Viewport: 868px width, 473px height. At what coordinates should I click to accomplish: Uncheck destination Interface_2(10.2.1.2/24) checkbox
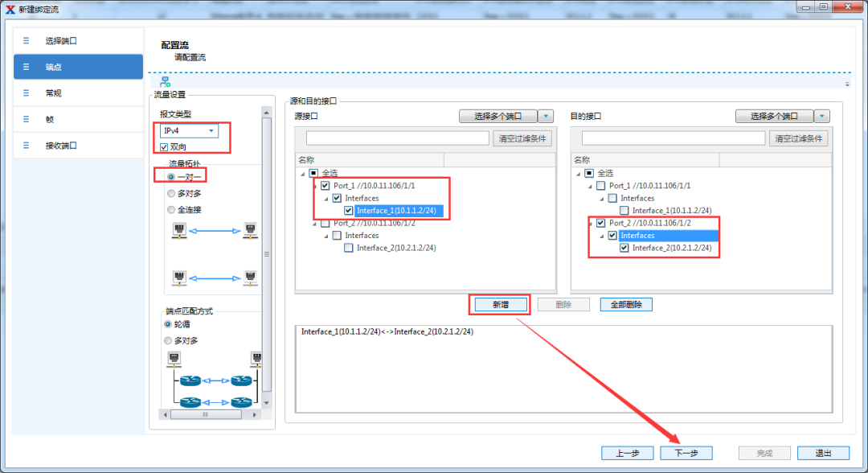point(624,248)
